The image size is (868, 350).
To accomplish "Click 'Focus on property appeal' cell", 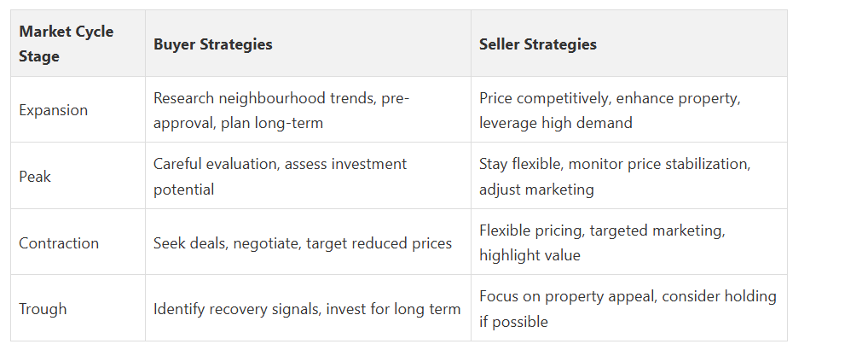I will click(629, 308).
